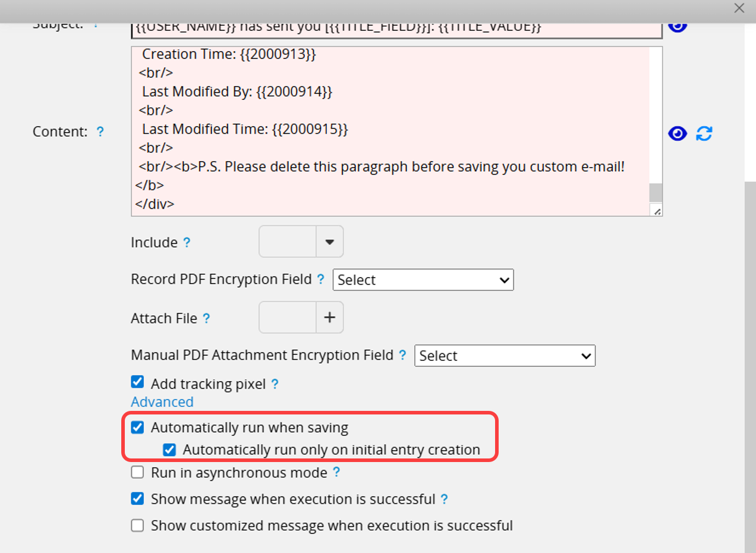Screen dimensions: 756x553
Task: Enable Show customized message when execution is successful
Action: click(x=137, y=526)
